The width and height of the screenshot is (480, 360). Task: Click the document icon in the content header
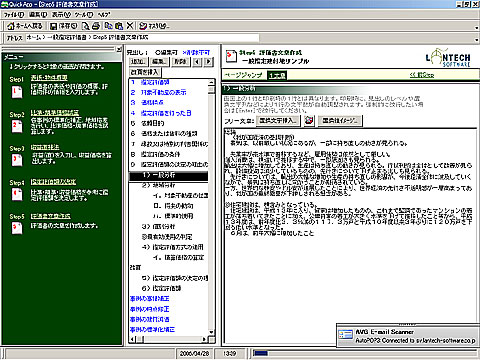tap(231, 56)
